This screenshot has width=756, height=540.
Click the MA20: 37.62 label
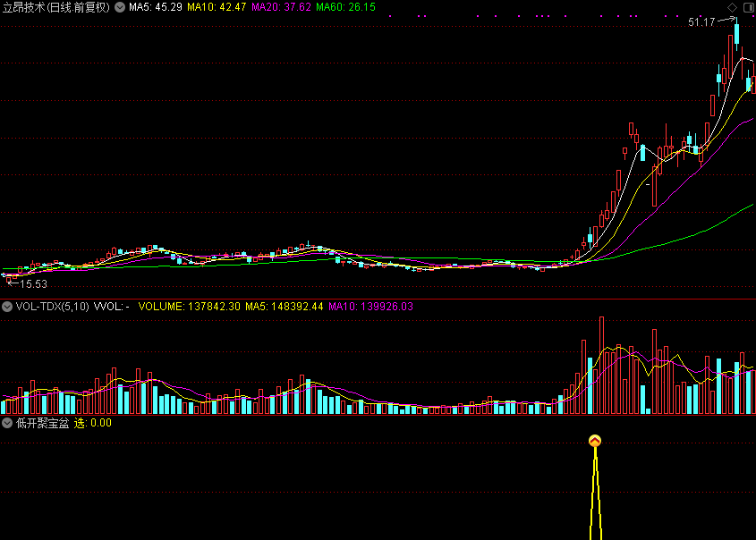point(281,7)
